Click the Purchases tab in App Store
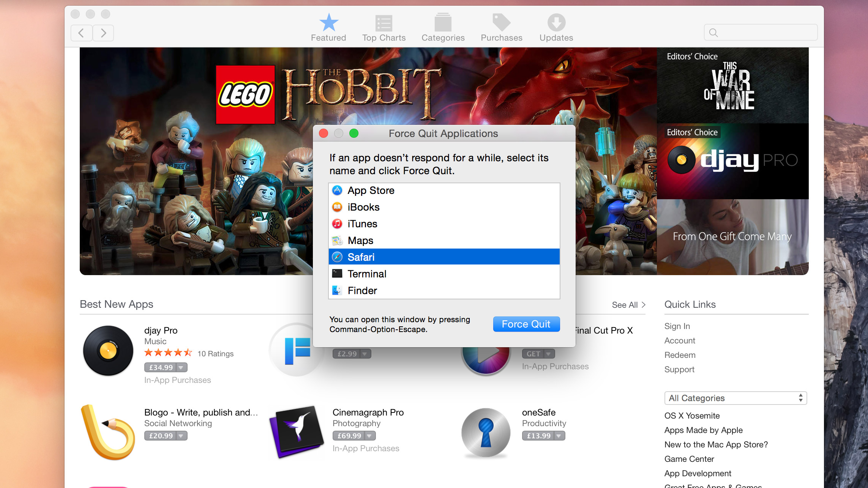This screenshot has height=488, width=868. pos(501,28)
